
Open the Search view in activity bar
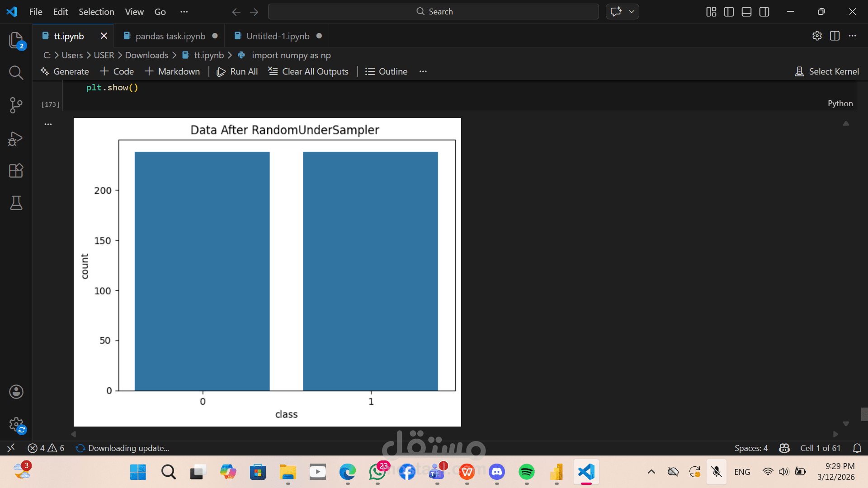16,72
